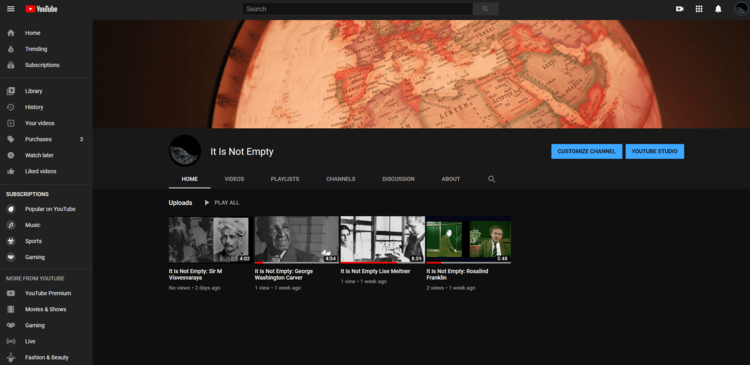
Task: Click the Live broadcast icon
Action: 11,341
